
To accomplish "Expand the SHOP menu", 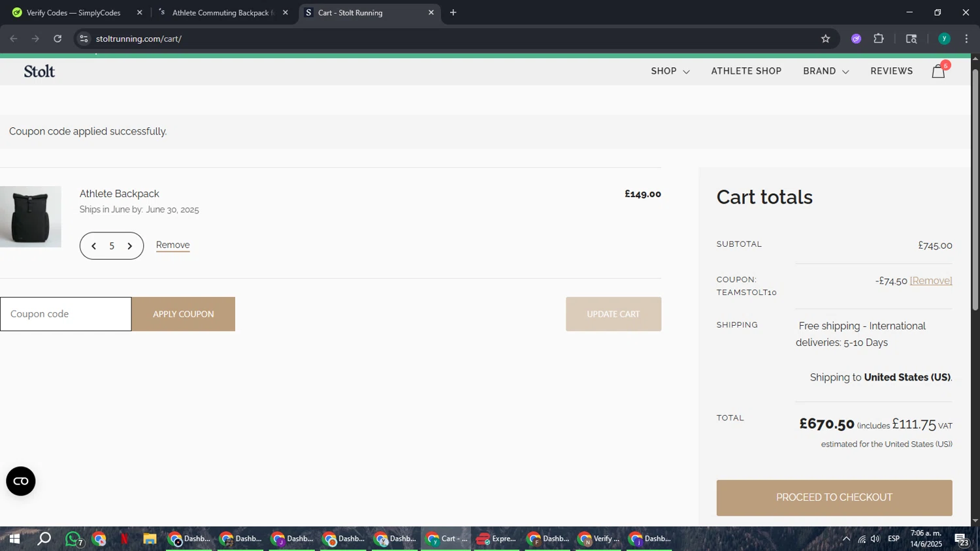I will [670, 71].
